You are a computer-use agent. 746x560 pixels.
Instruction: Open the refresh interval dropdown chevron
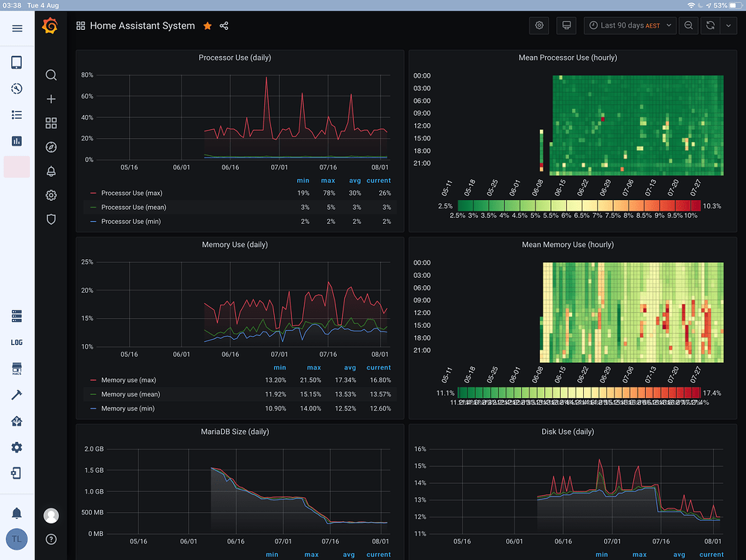(729, 25)
